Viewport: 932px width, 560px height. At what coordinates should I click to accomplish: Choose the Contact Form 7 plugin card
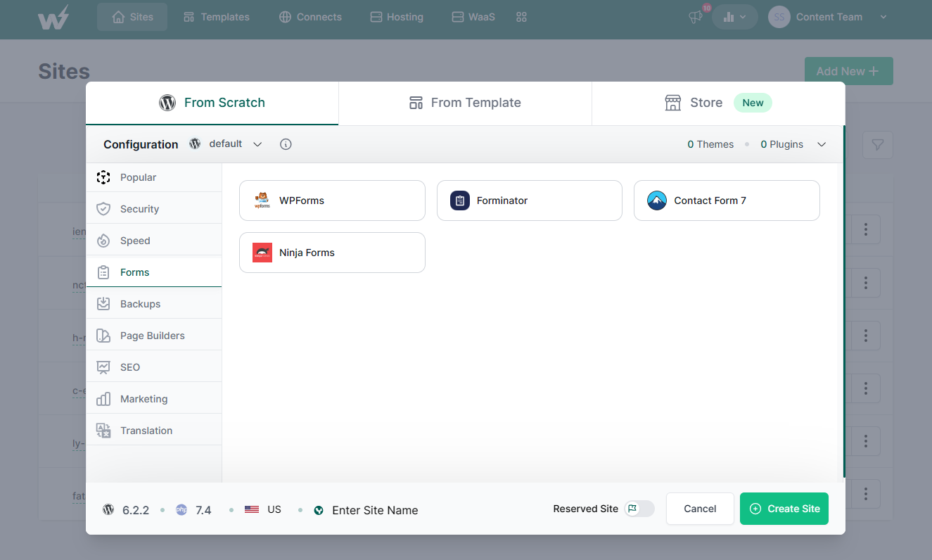(727, 201)
